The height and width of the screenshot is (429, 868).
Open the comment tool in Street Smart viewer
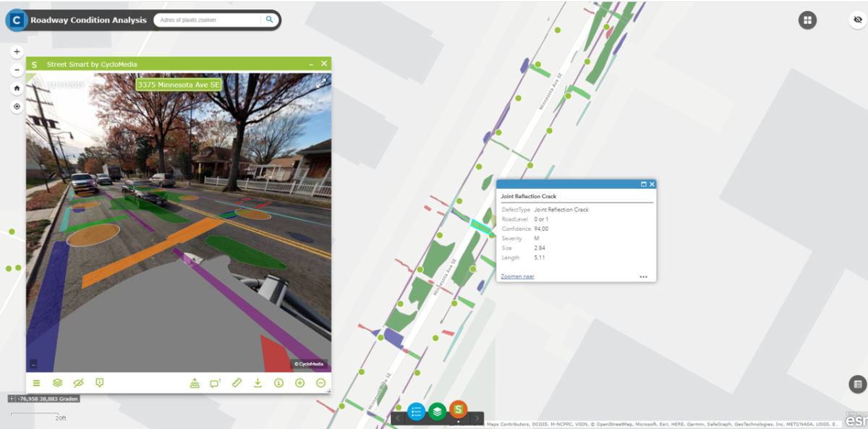[x=214, y=382]
